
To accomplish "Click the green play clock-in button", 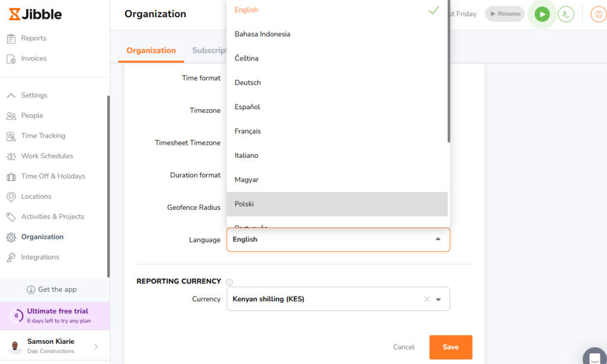I will point(542,14).
